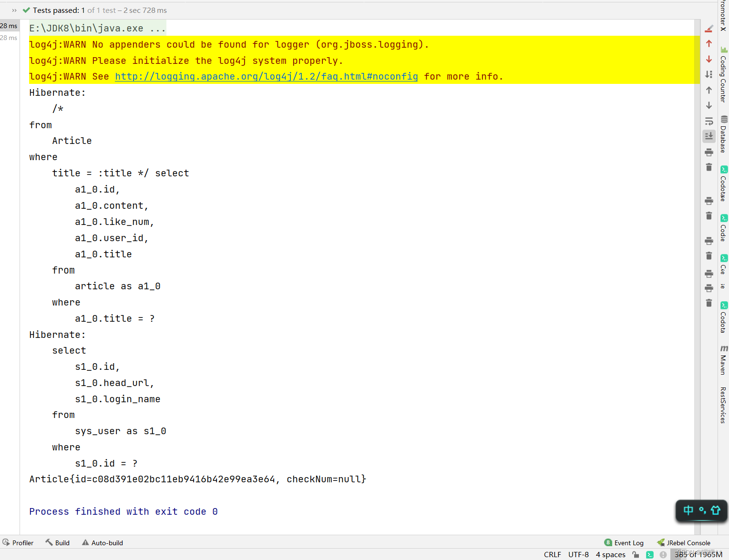The height and width of the screenshot is (560, 729).
Task: Click the 'article as a1_0' line
Action: [118, 286]
